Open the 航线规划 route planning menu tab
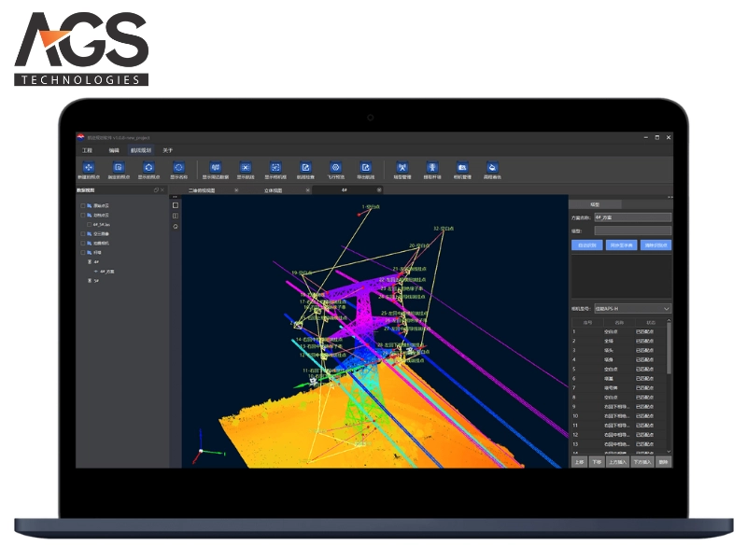747x560 pixels. point(140,149)
